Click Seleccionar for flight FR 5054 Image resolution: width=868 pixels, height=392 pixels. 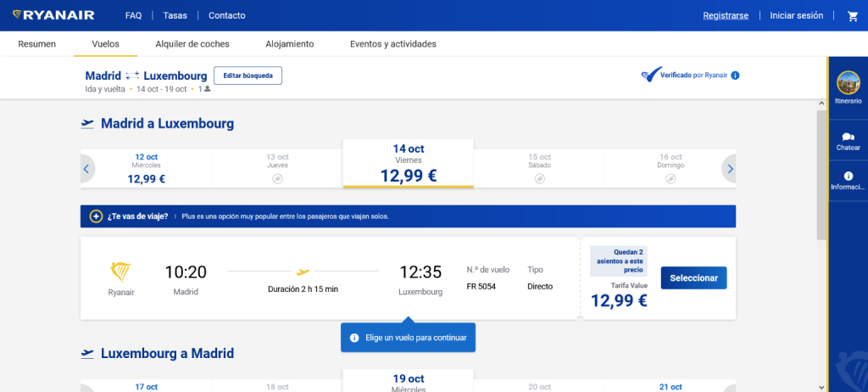pyautogui.click(x=693, y=278)
